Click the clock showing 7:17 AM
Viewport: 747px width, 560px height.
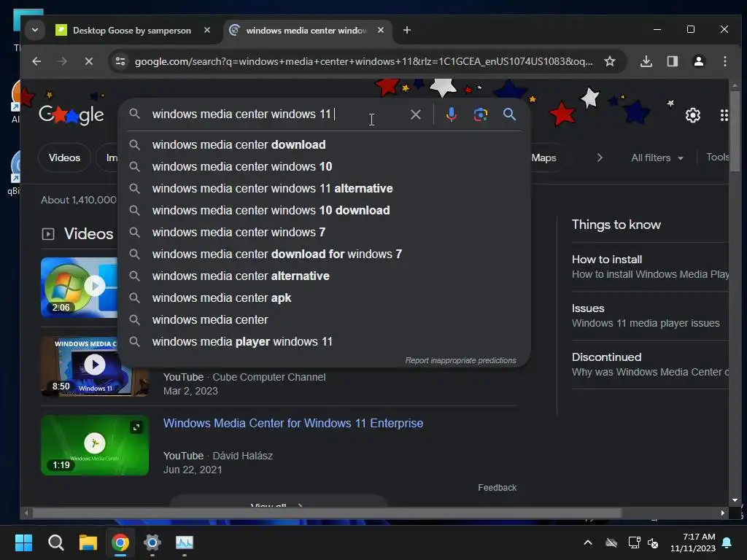pos(693,542)
